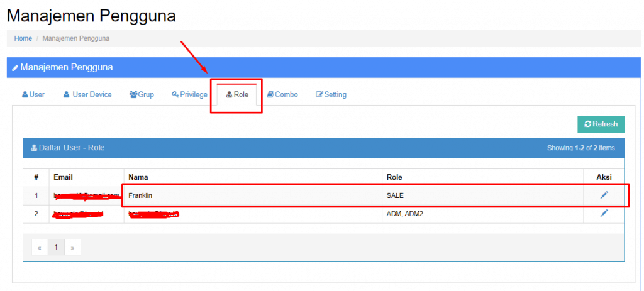Click the Nama column header

(253, 177)
